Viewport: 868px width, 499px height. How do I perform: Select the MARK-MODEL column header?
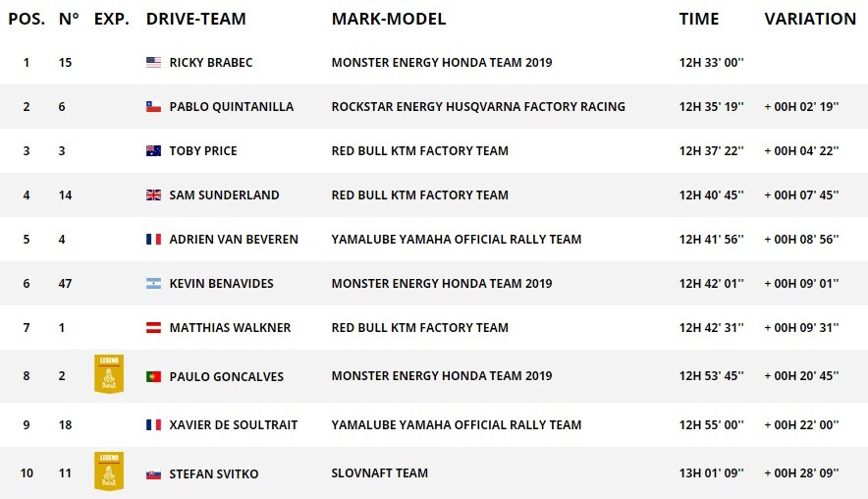pos(389,19)
